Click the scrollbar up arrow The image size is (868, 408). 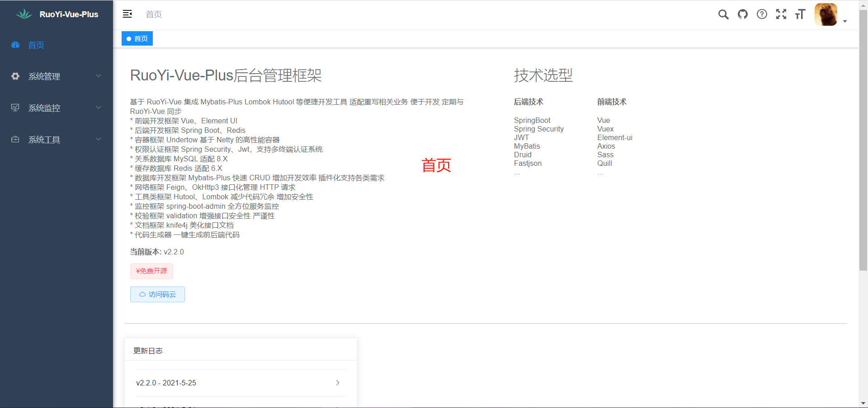863,5
